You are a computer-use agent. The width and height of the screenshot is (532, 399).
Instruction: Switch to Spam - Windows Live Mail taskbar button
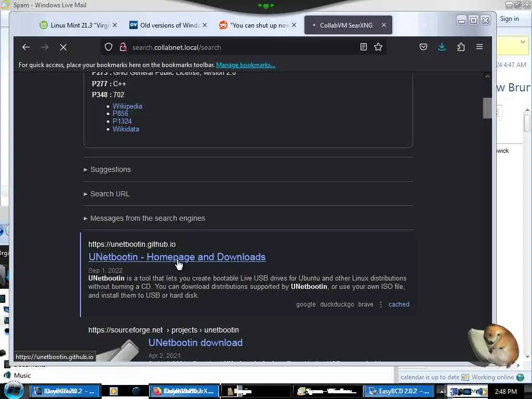point(327,391)
